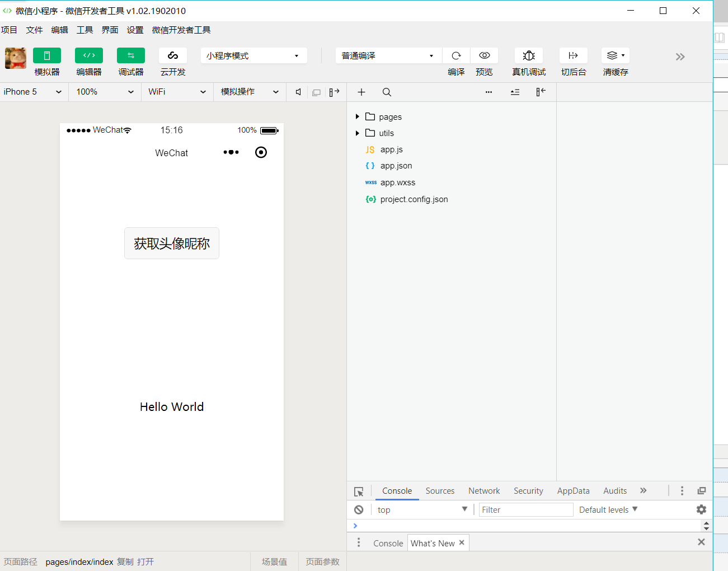Open the 工具 menu
Image resolution: width=728 pixels, height=571 pixels.
[x=84, y=30]
